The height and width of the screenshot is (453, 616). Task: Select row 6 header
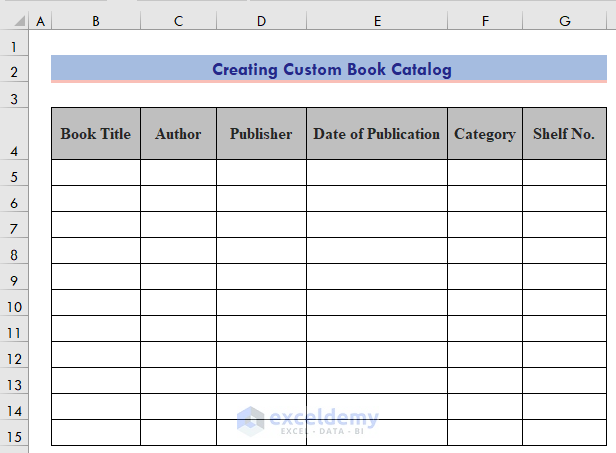point(14,199)
